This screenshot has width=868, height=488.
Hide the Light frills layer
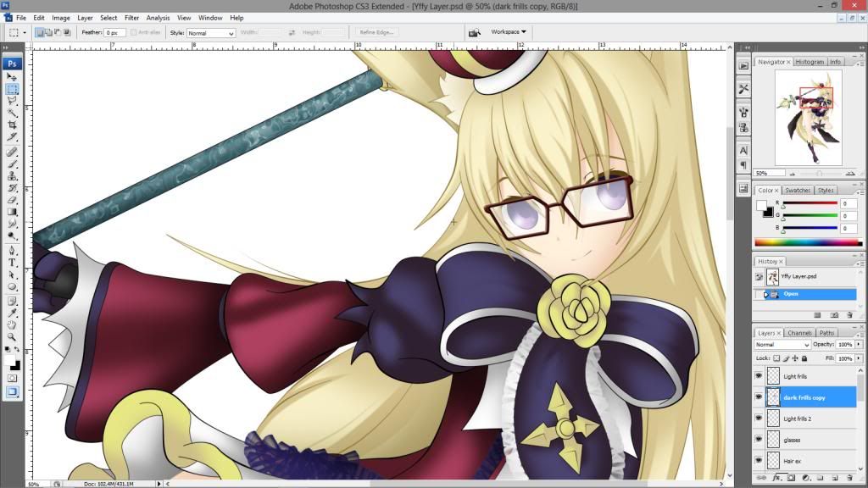point(759,375)
